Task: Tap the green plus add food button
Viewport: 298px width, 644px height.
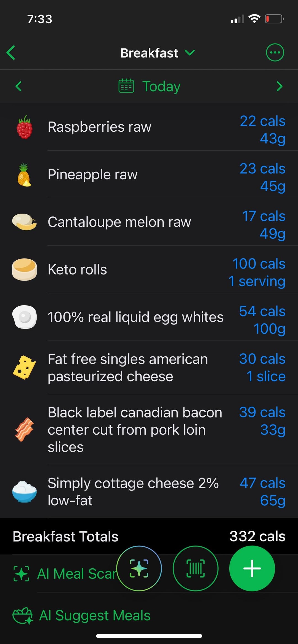Action: pos(252,568)
